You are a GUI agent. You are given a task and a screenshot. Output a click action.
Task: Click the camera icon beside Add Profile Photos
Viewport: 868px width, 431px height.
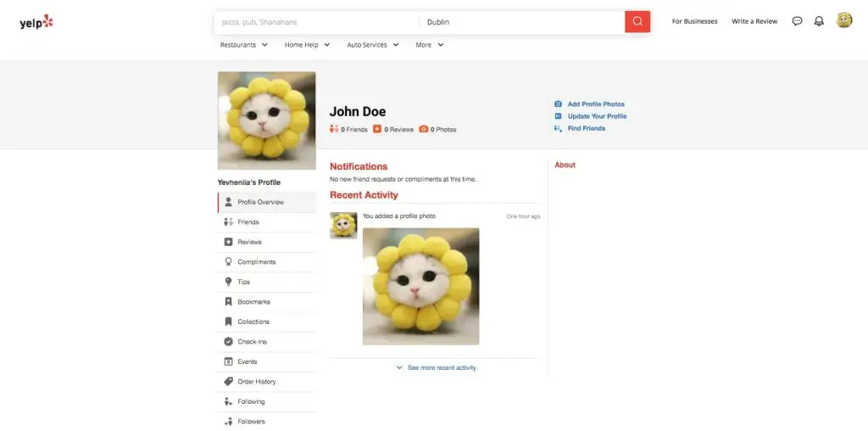tap(558, 104)
